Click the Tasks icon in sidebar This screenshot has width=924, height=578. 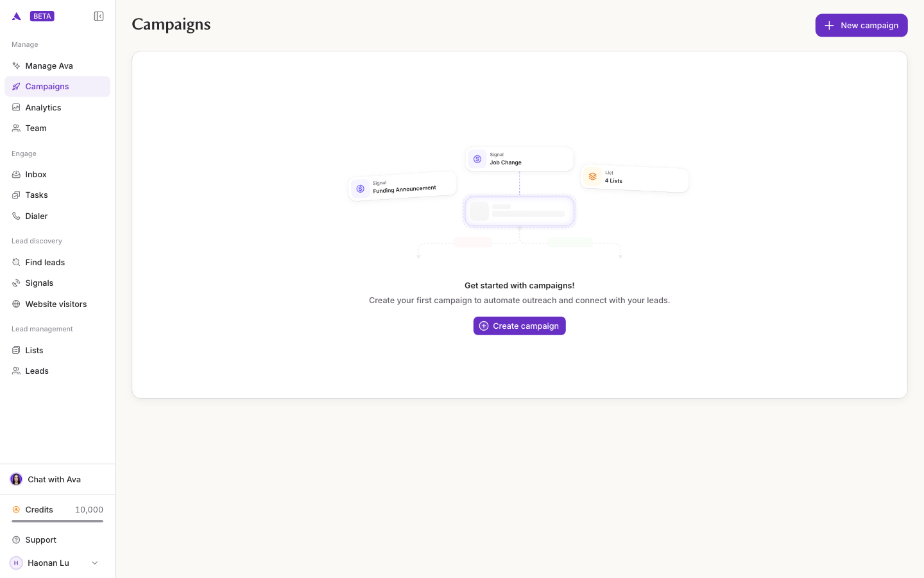tap(16, 195)
